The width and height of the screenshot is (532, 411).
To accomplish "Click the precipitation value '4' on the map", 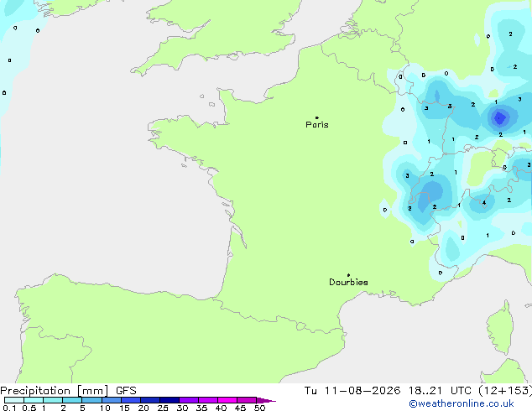I will (x=484, y=203).
